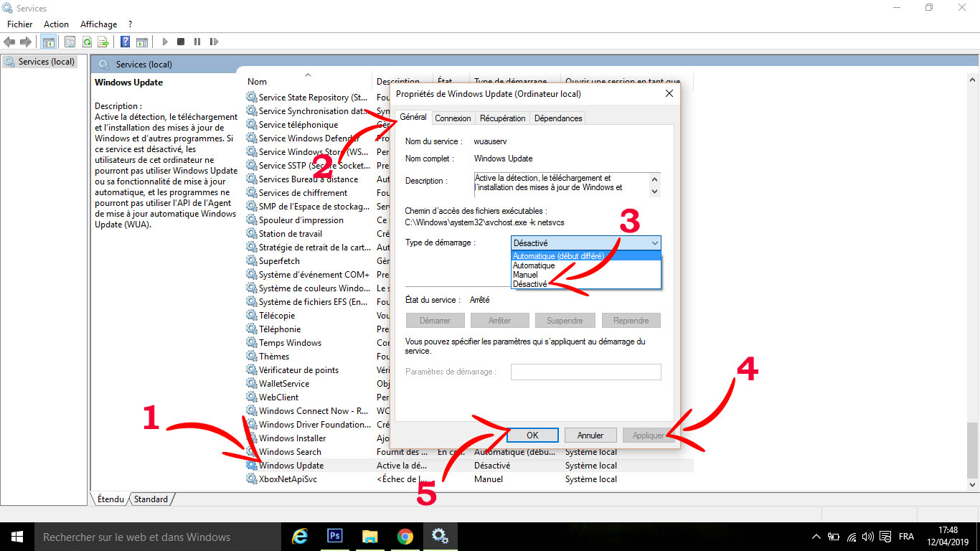980x551 pixels.
Task: Select the XboxNetApiSvc service row
Action: 469,479
